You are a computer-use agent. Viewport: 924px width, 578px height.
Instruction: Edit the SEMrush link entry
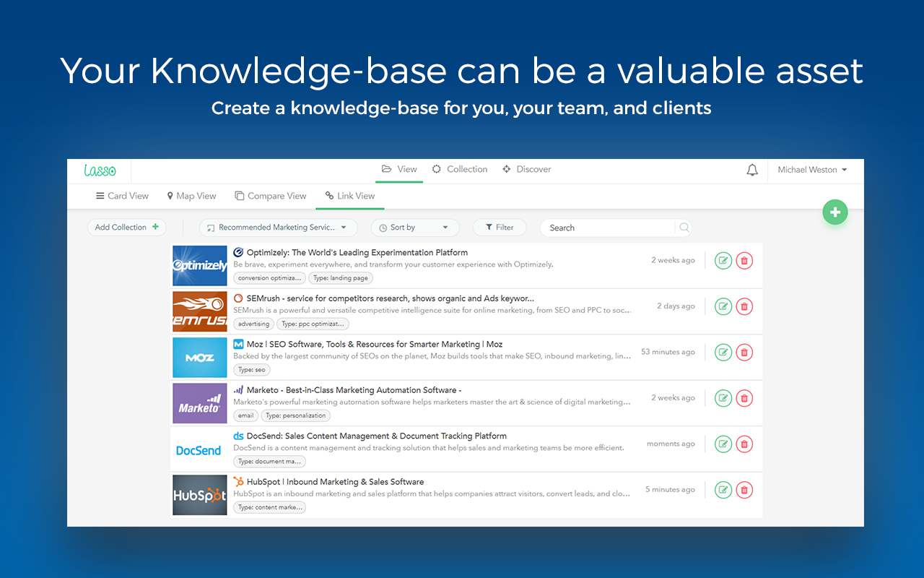coord(723,306)
